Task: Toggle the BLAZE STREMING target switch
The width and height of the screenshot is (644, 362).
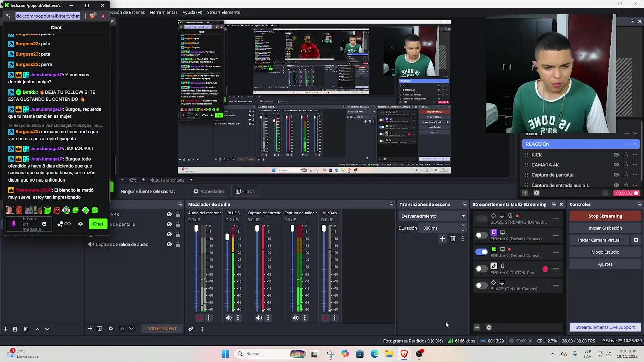Action: pyautogui.click(x=481, y=219)
